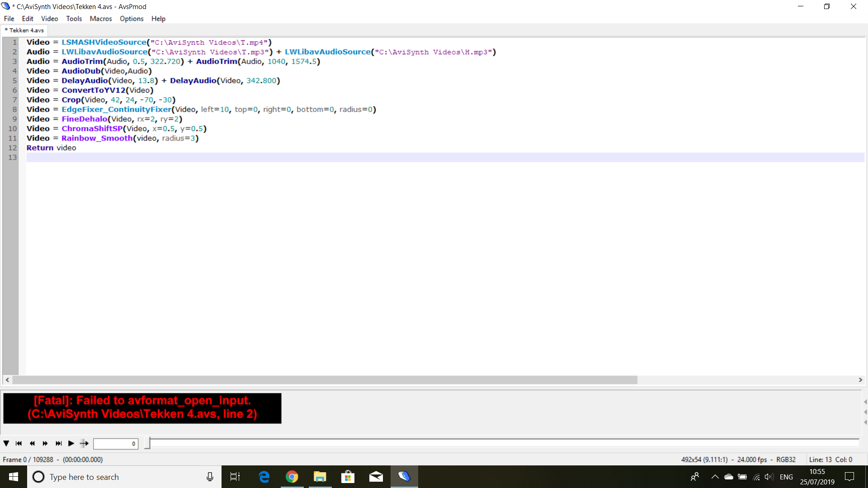Step forward one frame
The image size is (868, 488).
point(45,443)
